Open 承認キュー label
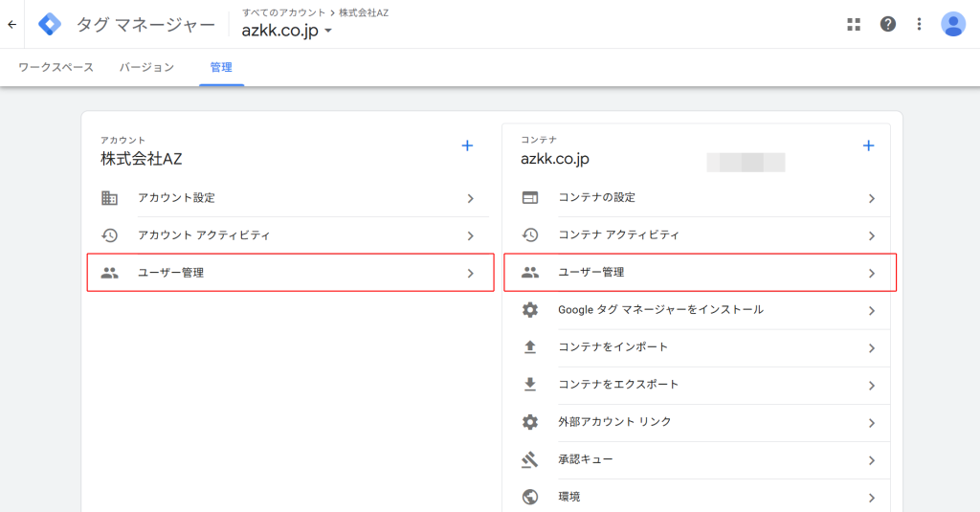Viewport: 980px width, 512px height. (585, 459)
